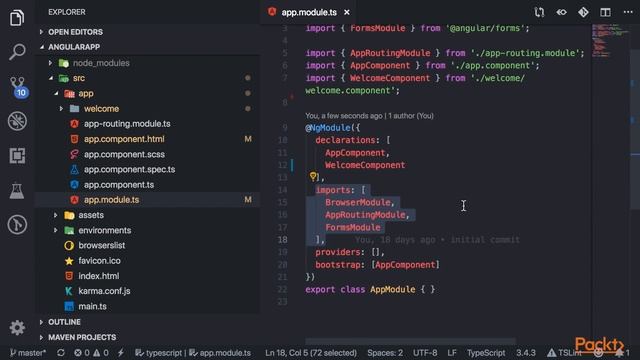Change indentation via Spaces: 2
The width and height of the screenshot is (640, 360).
tap(385, 353)
